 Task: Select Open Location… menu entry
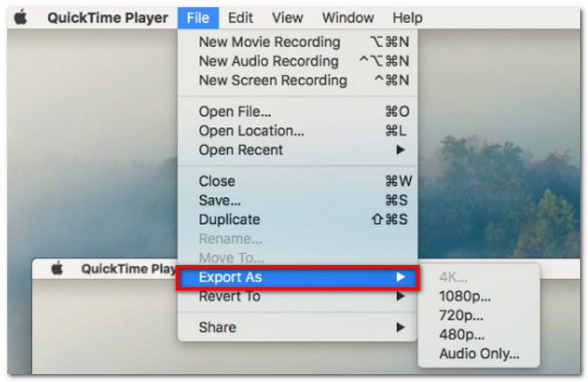[298, 131]
